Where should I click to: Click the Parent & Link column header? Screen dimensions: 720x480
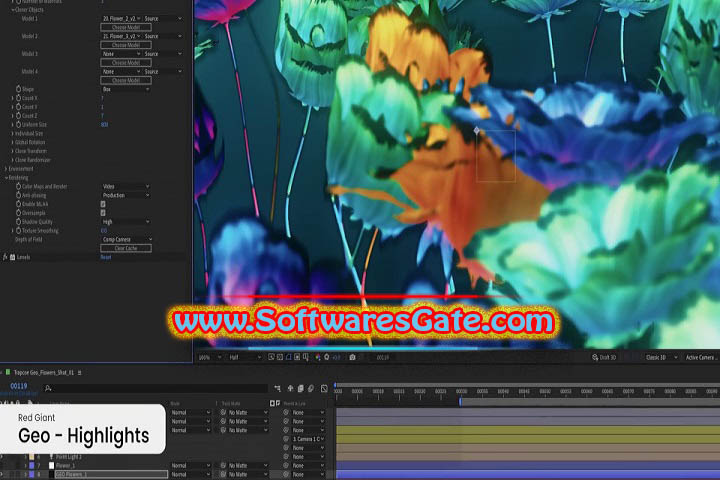294,403
